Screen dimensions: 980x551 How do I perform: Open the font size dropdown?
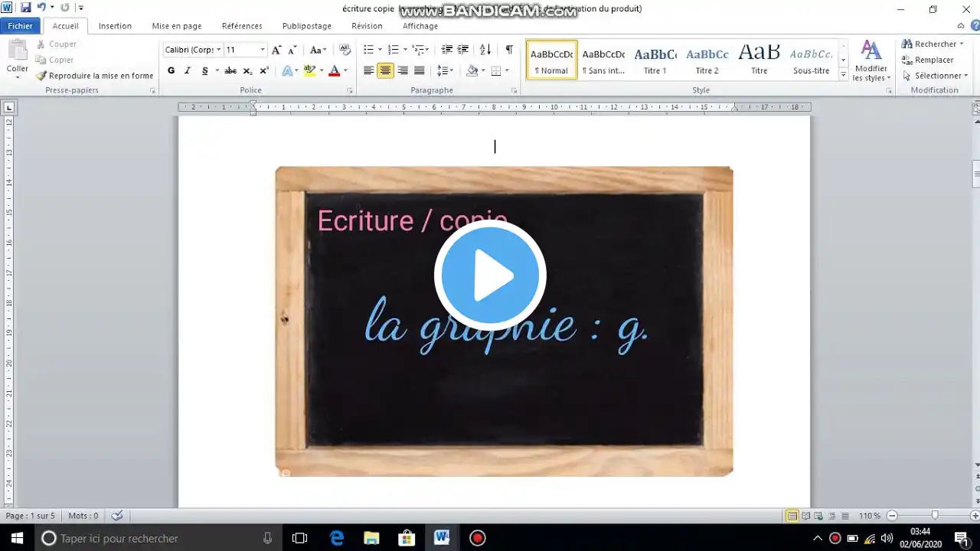tap(262, 50)
